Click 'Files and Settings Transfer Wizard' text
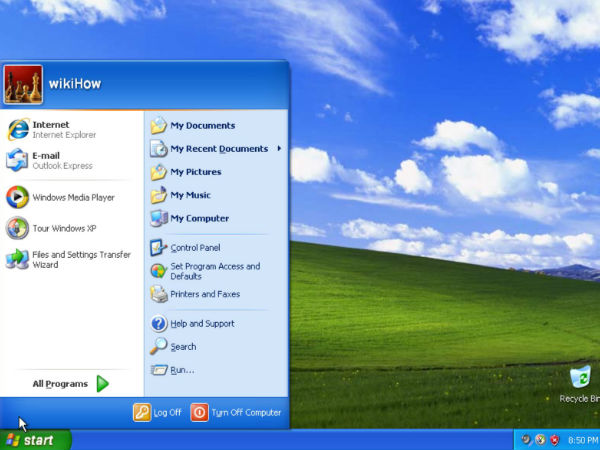Screen dimensions: 600x450 [82, 259]
